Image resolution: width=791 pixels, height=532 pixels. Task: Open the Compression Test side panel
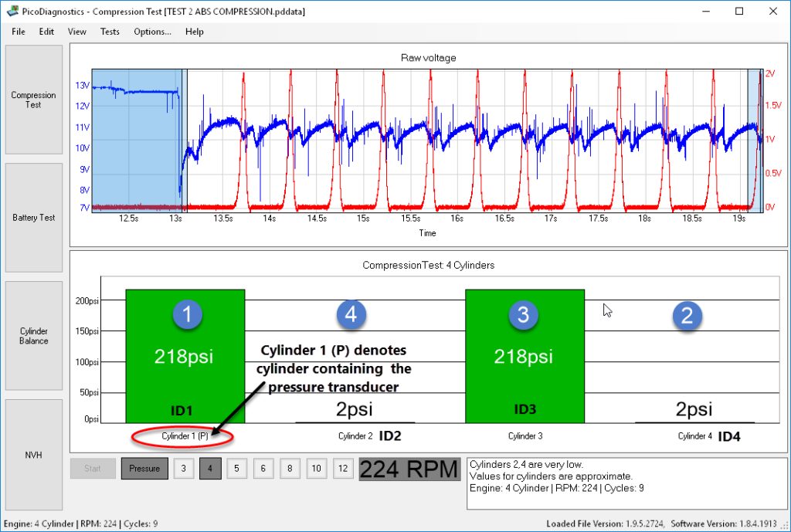pyautogui.click(x=34, y=100)
